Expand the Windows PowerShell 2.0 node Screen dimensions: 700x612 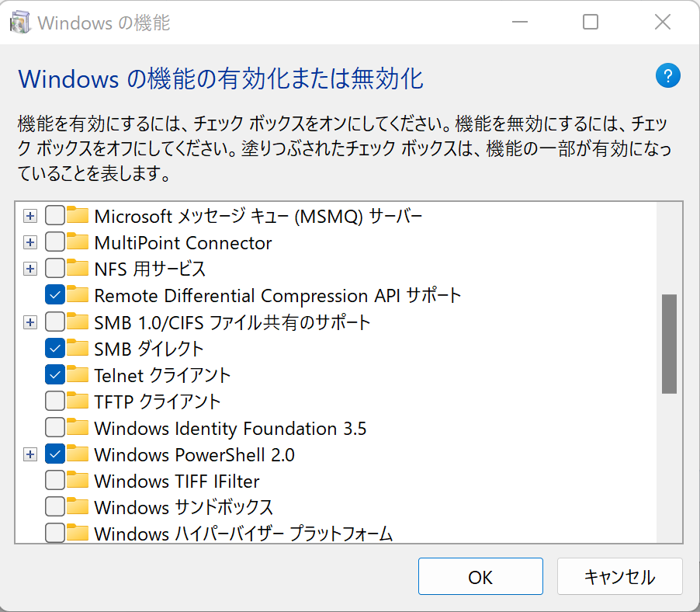click(x=30, y=454)
